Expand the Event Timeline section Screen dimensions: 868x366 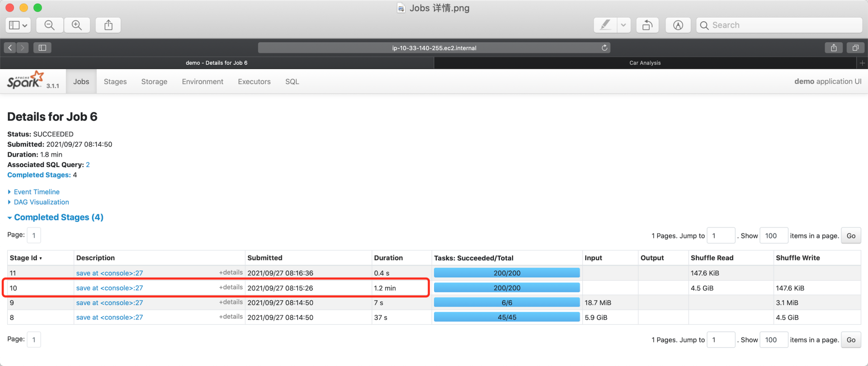pos(37,192)
